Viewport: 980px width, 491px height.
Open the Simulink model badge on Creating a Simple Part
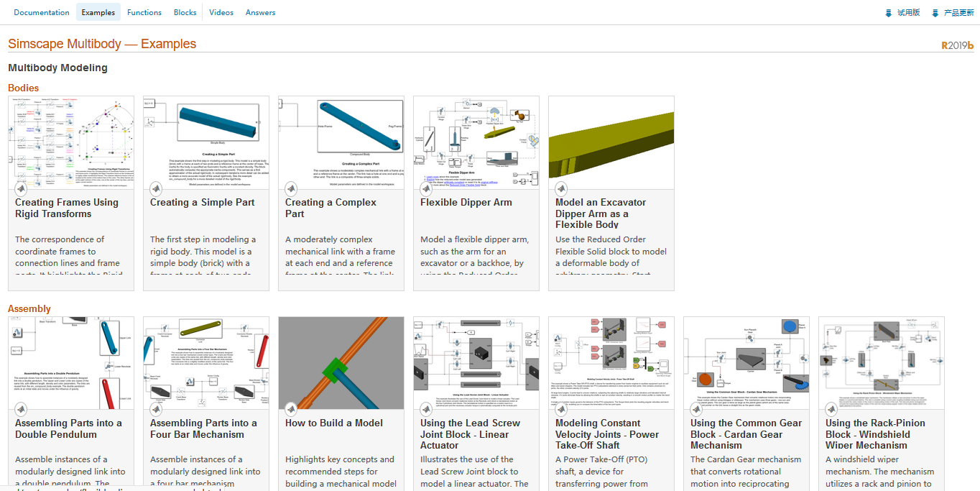[x=156, y=188]
